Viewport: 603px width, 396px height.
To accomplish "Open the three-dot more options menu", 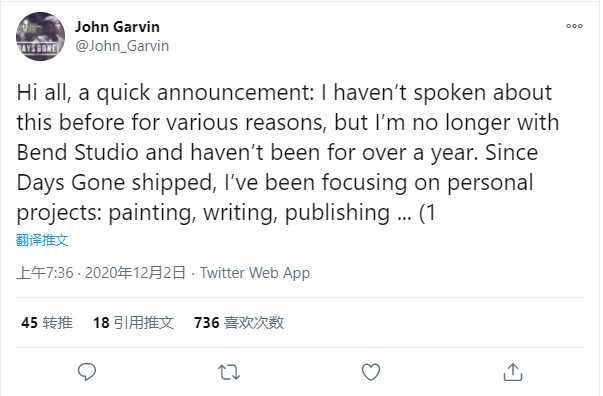I will [574, 26].
